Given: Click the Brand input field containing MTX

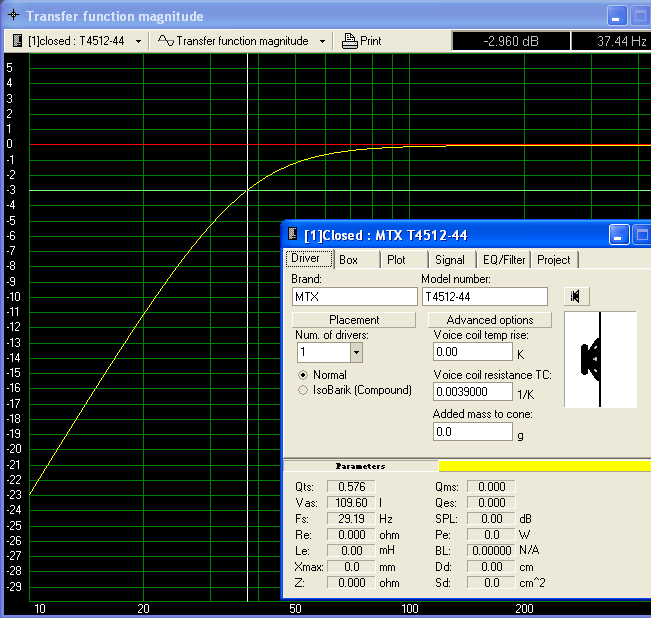Looking at the screenshot, I should [355, 297].
